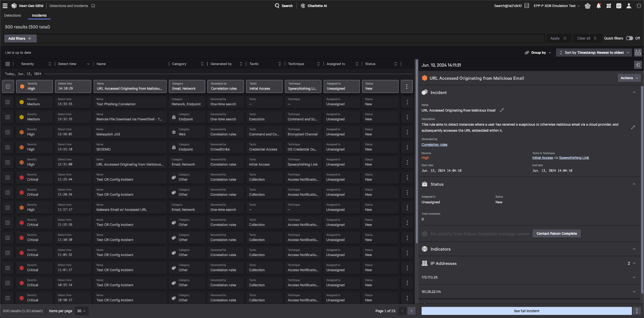Click the empty filter query field
Screen dimensions: 644x318
click(x=290, y=39)
